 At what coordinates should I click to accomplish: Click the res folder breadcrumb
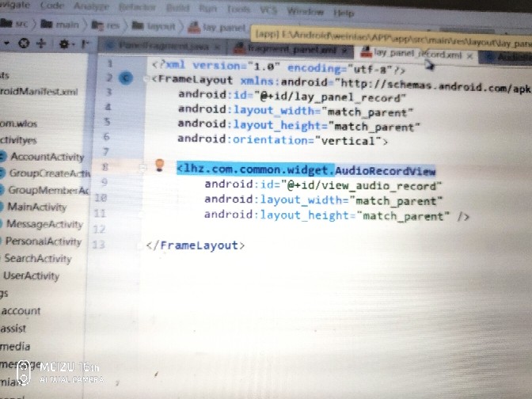point(106,25)
